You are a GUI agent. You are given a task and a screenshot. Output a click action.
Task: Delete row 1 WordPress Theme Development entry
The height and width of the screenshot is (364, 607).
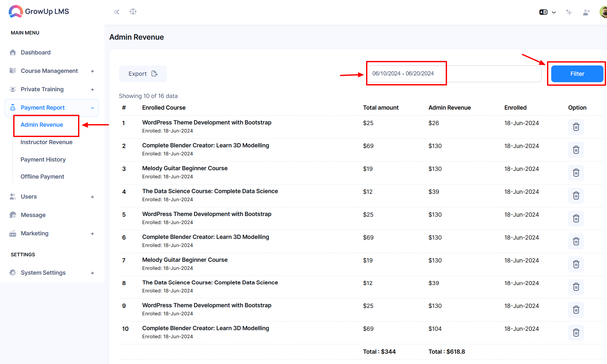click(x=576, y=127)
